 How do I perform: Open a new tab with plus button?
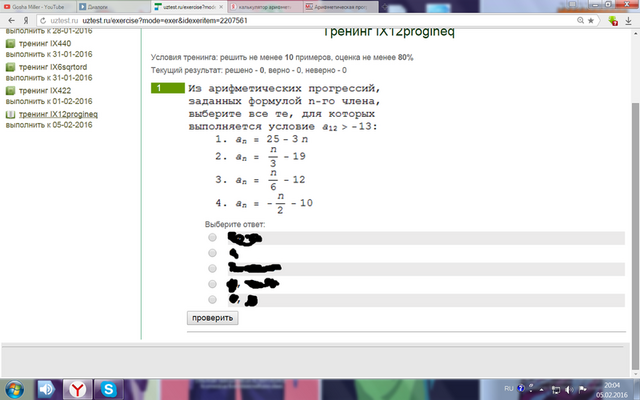coord(384,7)
